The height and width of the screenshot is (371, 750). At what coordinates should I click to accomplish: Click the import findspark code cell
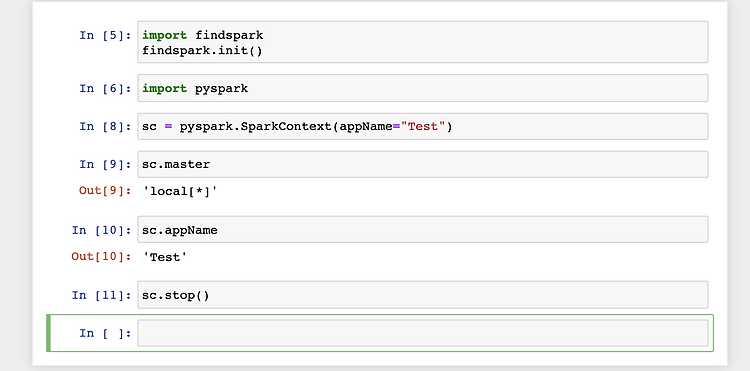(422, 42)
